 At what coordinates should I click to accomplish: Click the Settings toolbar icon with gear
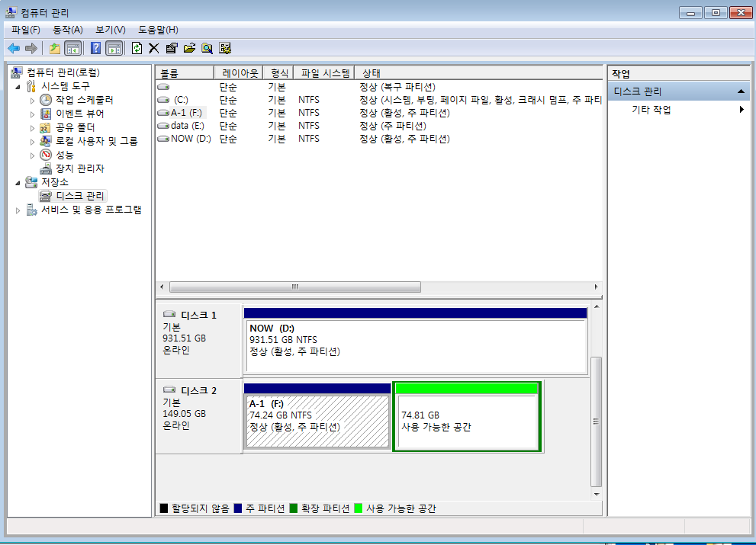click(225, 48)
